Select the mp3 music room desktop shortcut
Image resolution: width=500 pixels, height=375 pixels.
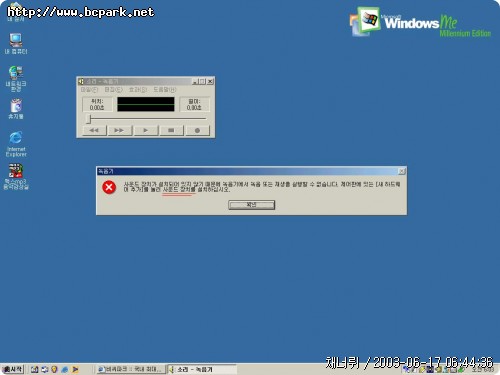16,177
